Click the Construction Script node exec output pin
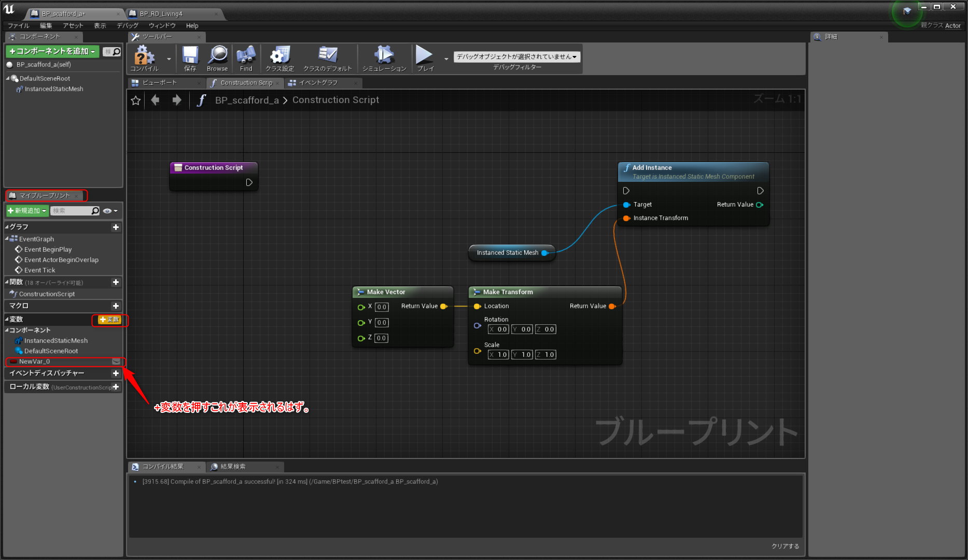Viewport: 968px width, 560px height. click(x=249, y=182)
